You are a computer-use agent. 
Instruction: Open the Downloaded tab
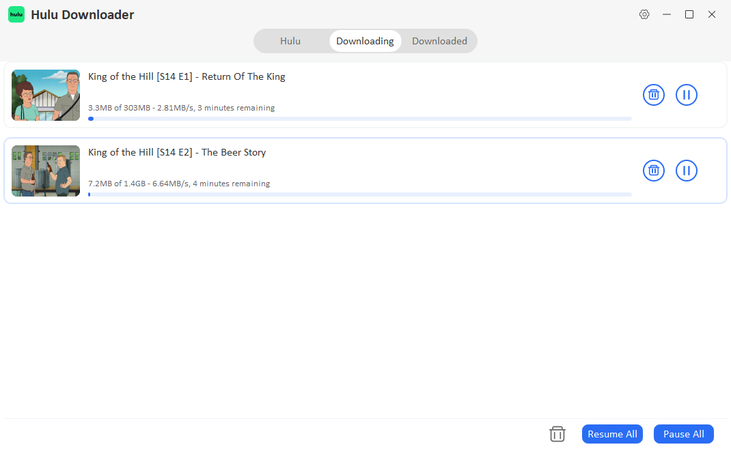pos(439,41)
